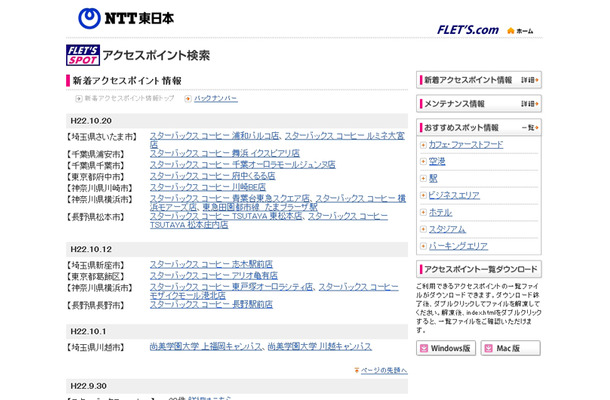Open 東急田園都市線 たまプラーザ駅 link
This screenshot has height=400, width=610.
click(x=260, y=207)
